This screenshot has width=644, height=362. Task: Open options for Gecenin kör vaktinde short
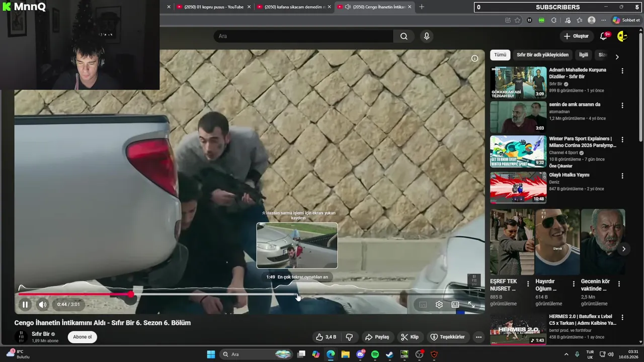[x=619, y=284]
